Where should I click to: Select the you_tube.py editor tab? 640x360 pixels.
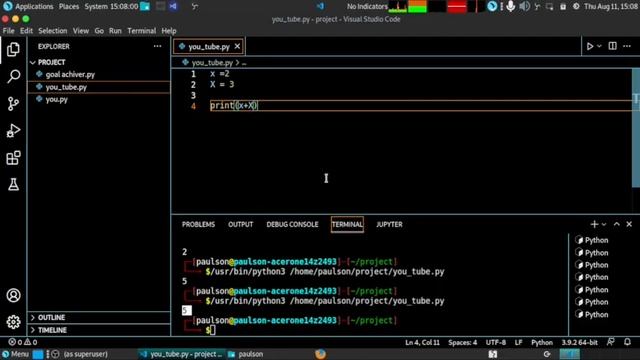pyautogui.click(x=209, y=47)
